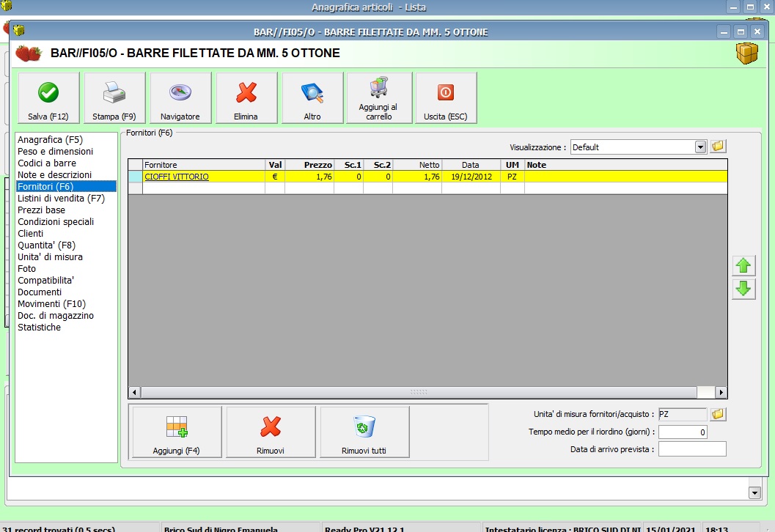Open folder icon beside Unita' di misura fornitori field
Viewport: 775px width, 532px height.
(718, 414)
